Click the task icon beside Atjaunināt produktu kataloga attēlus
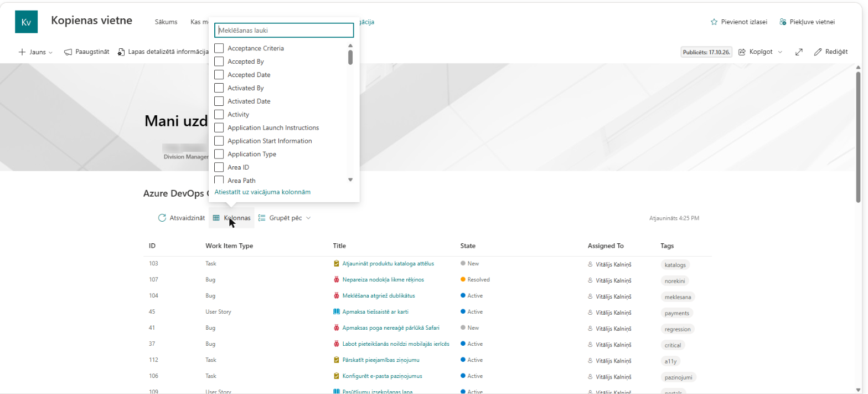Screen dimensions: 868x394 click(336, 264)
